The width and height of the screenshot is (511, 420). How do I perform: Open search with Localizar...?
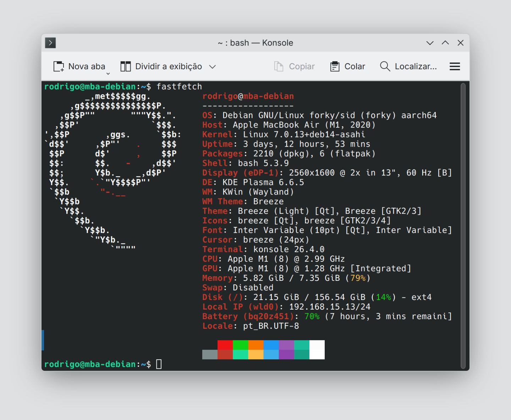tap(408, 66)
